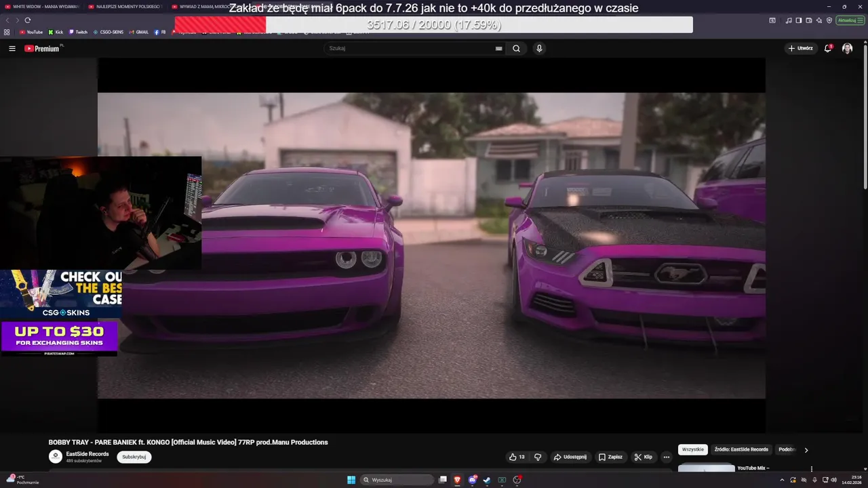Image resolution: width=868 pixels, height=488 pixels.
Task: Open Twitch bookmark
Action: point(78,32)
